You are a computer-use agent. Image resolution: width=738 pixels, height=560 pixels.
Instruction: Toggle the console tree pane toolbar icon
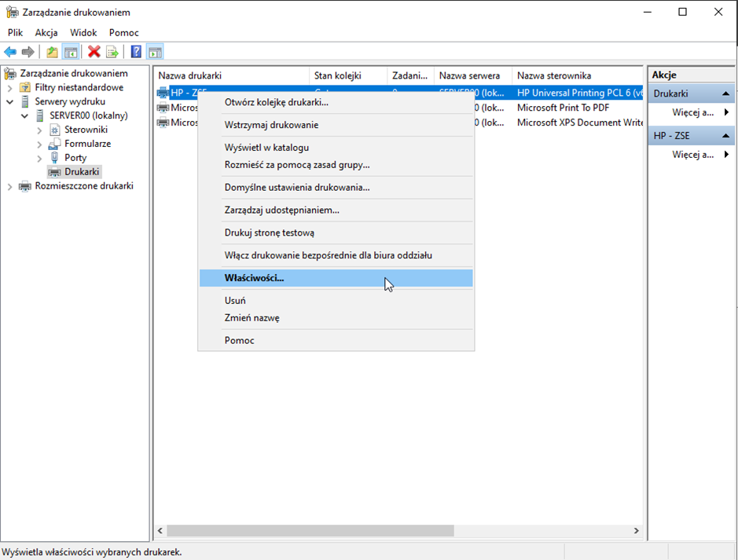pos(71,52)
